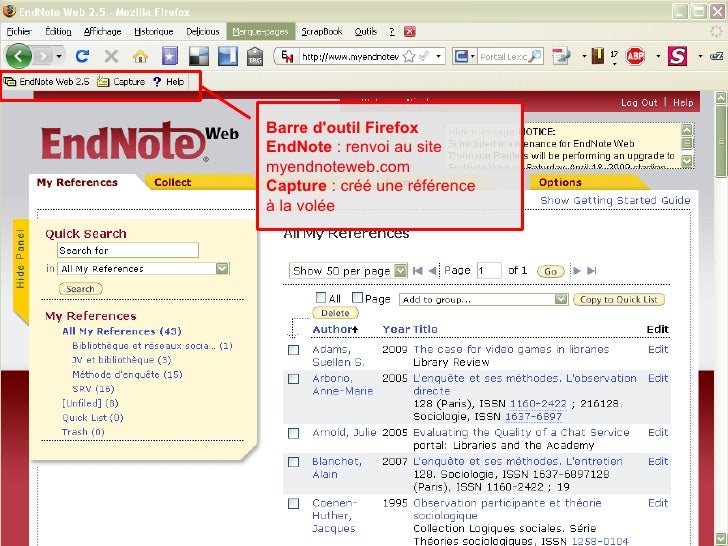Open the Add to group dropdown
The width and height of the screenshot is (728, 546).
point(484,299)
